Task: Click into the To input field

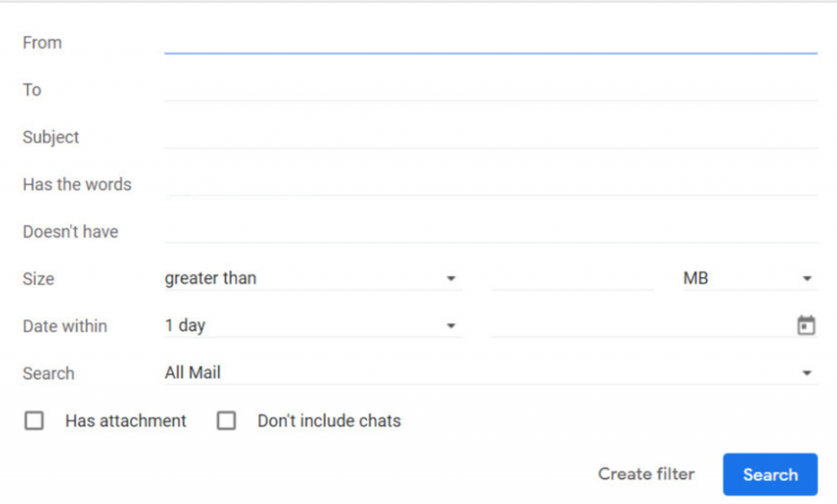Action: pyautogui.click(x=490, y=89)
